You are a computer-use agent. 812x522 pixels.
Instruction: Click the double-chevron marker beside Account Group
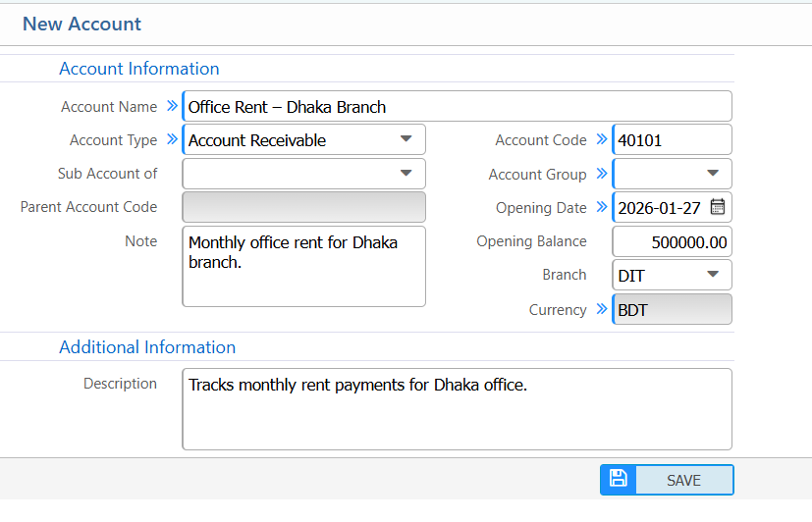[602, 174]
